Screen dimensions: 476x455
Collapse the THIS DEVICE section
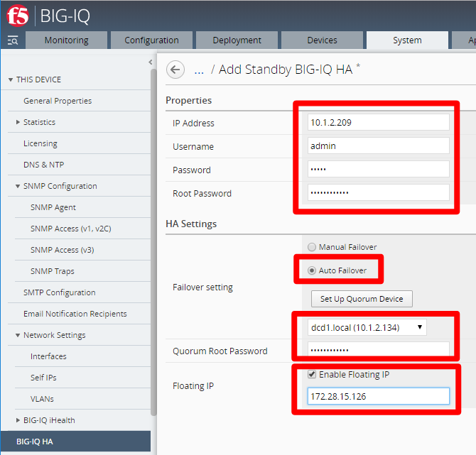(11, 80)
